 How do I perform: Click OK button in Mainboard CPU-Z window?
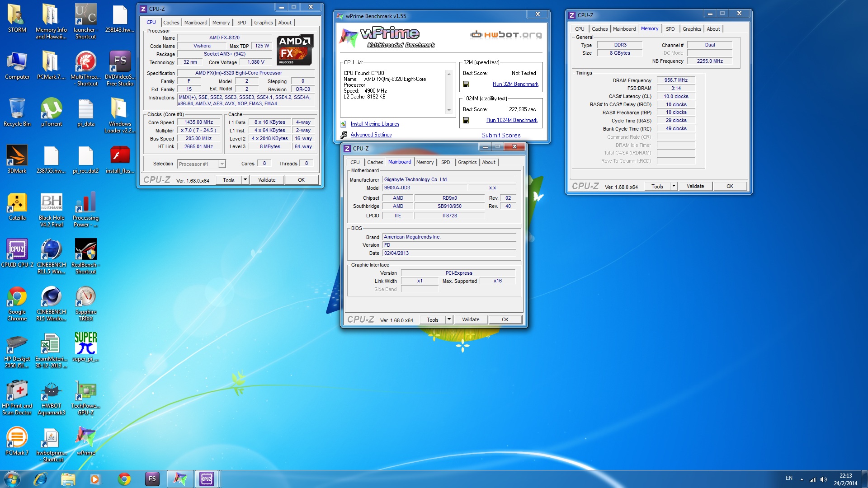(505, 319)
